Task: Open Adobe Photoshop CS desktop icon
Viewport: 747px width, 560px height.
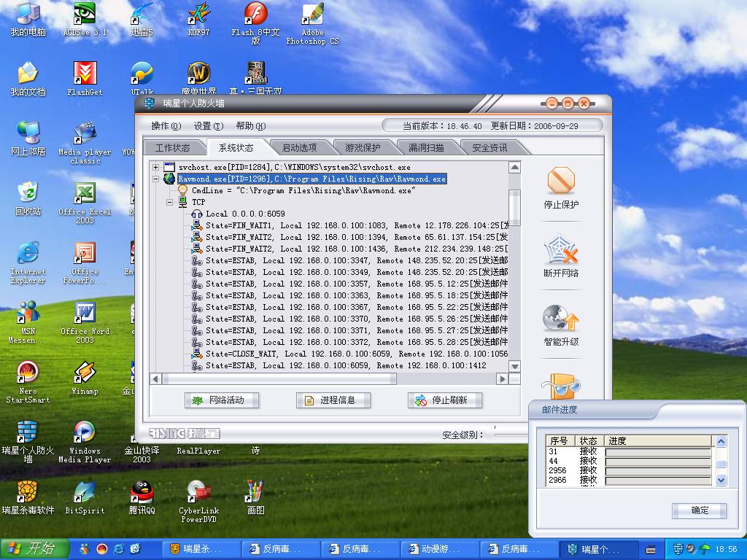Action: point(312,23)
